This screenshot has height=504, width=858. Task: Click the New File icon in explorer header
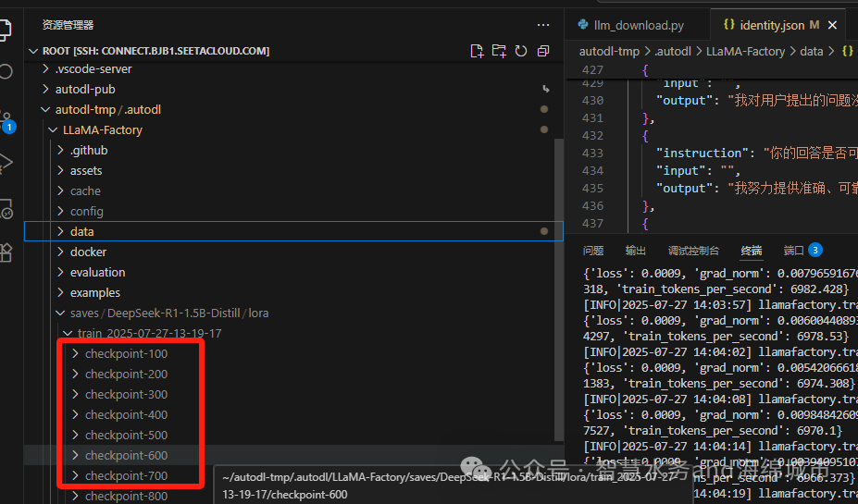(477, 51)
